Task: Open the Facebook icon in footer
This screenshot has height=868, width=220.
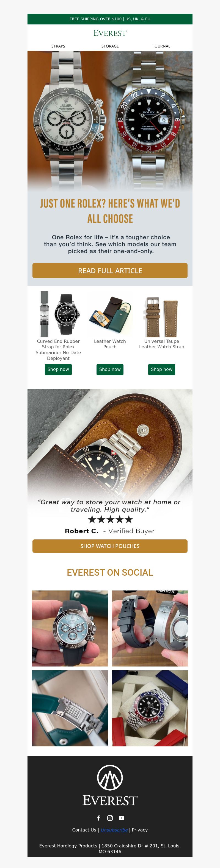Action: coord(98,818)
